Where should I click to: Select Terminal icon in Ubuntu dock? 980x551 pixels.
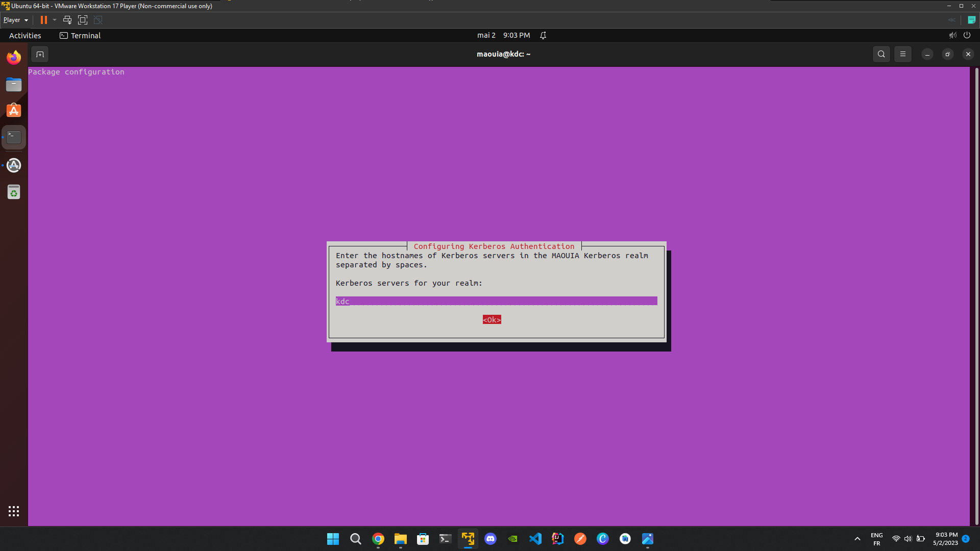tap(14, 137)
